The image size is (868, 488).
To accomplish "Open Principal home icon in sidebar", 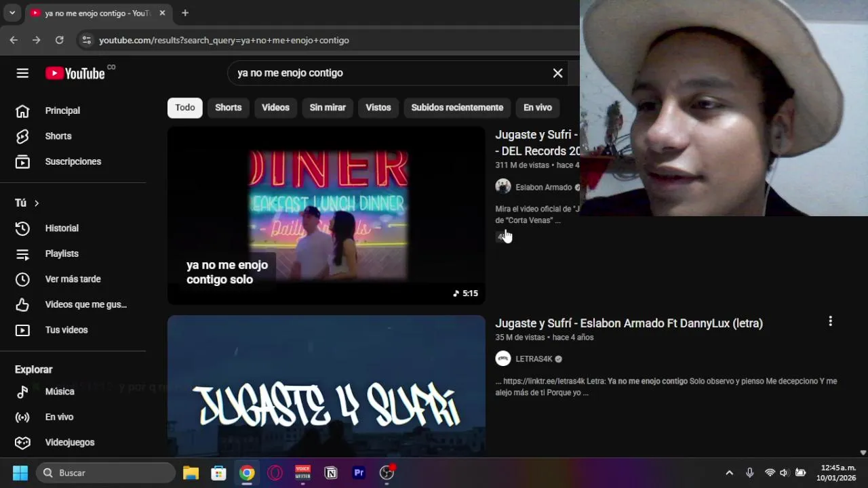I will pos(22,110).
